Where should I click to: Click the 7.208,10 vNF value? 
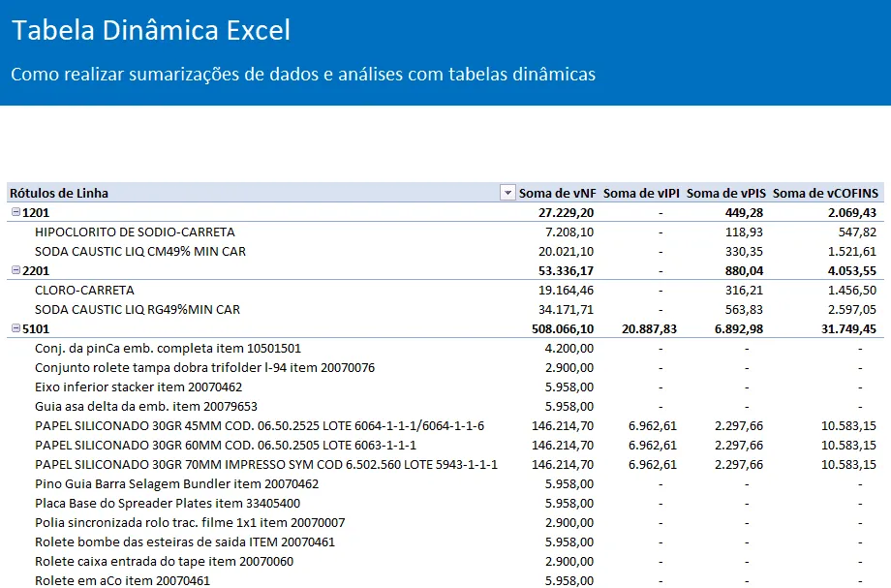(569, 232)
